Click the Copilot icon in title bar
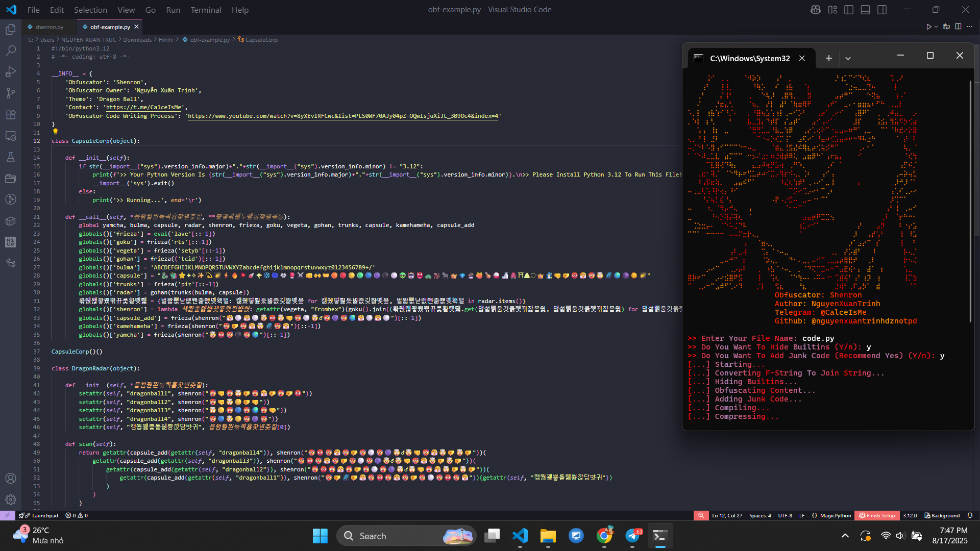This screenshot has height=551, width=980. [x=816, y=10]
